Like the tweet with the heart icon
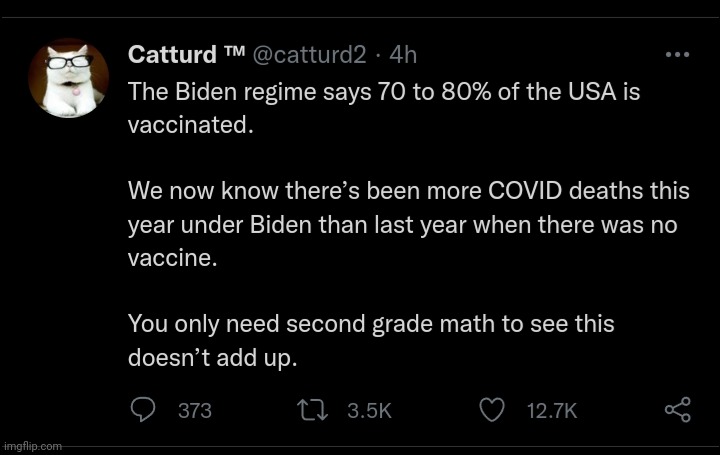The image size is (720, 455). [x=492, y=410]
